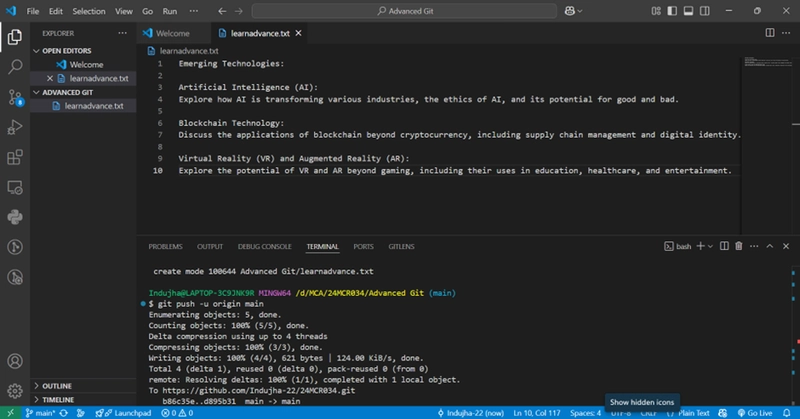Switch to the PROBLEMS panel tab
Image resolution: width=800 pixels, height=419 pixels.
tap(165, 247)
